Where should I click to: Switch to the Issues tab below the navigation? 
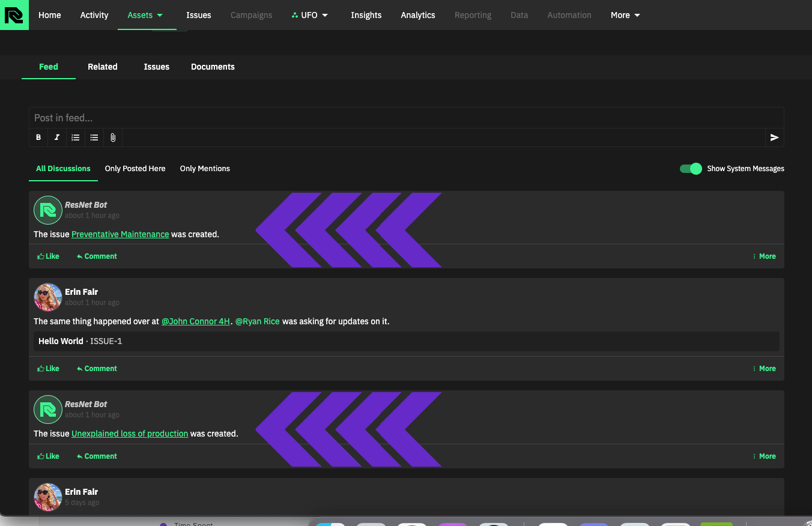pos(157,67)
